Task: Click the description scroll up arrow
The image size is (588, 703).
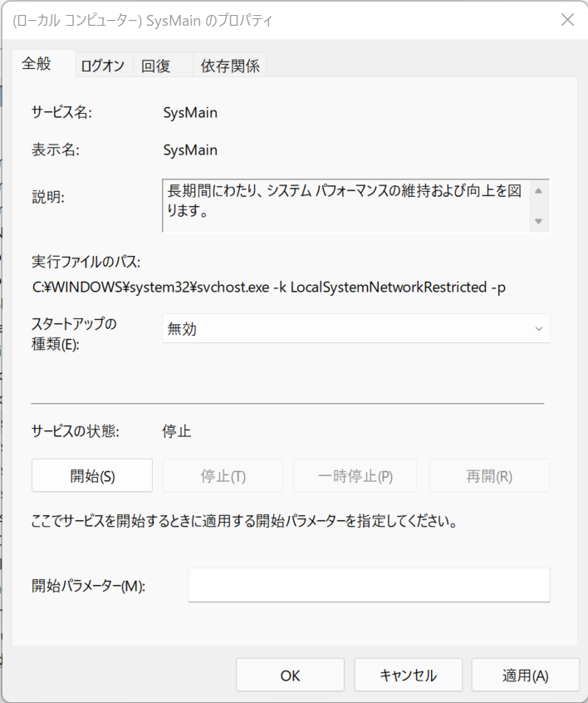Action: [539, 191]
